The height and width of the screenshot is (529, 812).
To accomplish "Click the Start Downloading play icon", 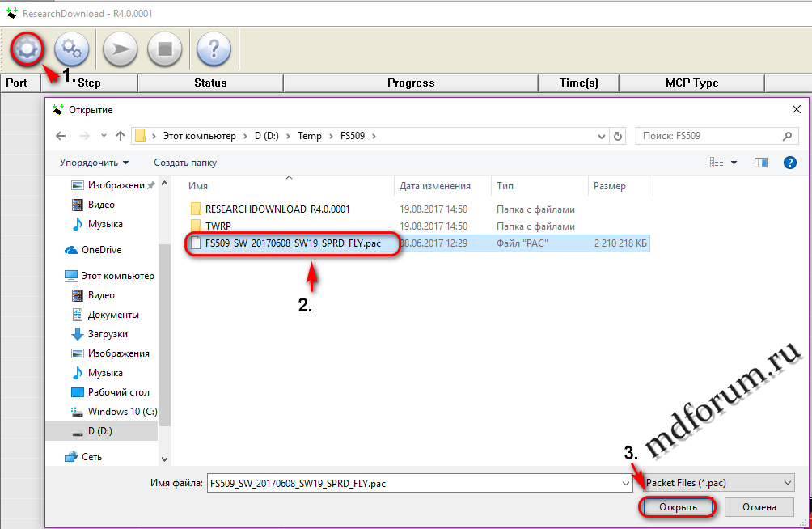I will click(121, 49).
